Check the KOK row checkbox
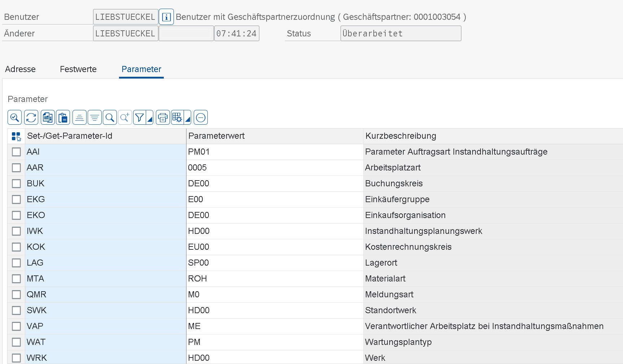Screen dimensions: 623x364 coord(16,247)
